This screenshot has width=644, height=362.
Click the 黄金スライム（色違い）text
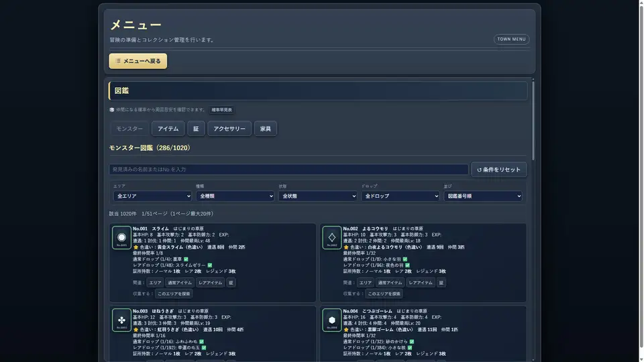click(x=180, y=247)
